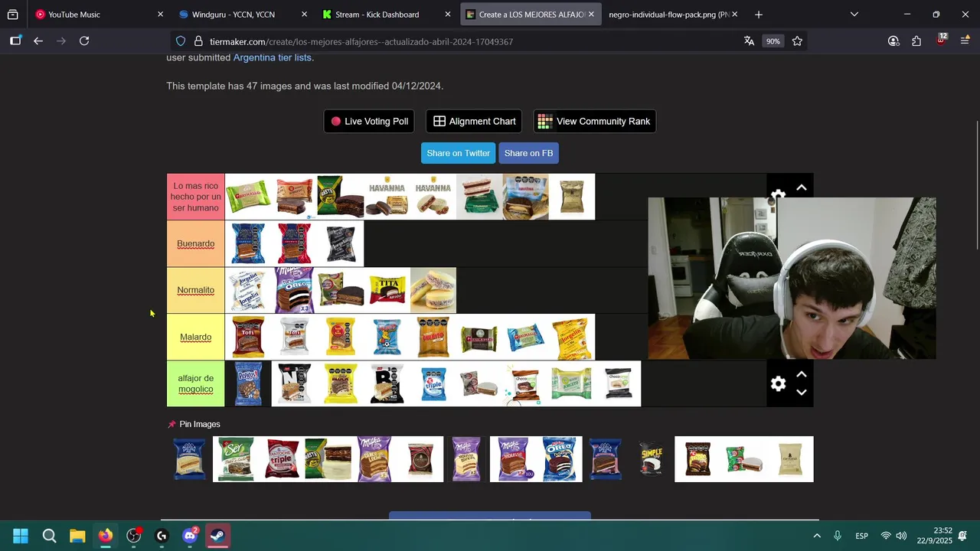
Task: Select 'Lo mas rico hecho por un ser humano' label
Action: (195, 197)
